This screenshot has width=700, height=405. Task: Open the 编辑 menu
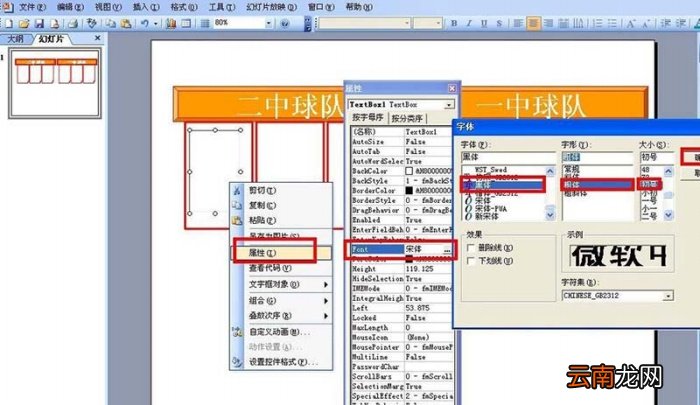(70, 7)
